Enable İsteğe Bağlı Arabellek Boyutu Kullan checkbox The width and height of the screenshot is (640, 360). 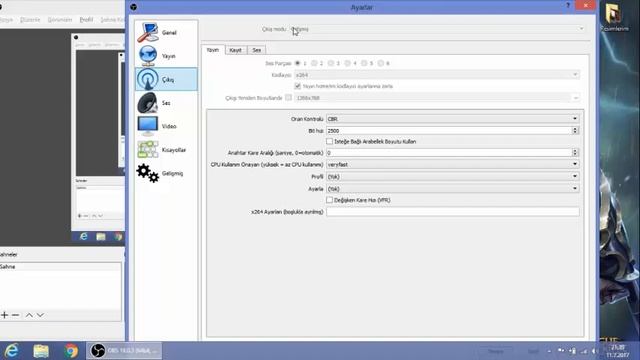point(329,141)
